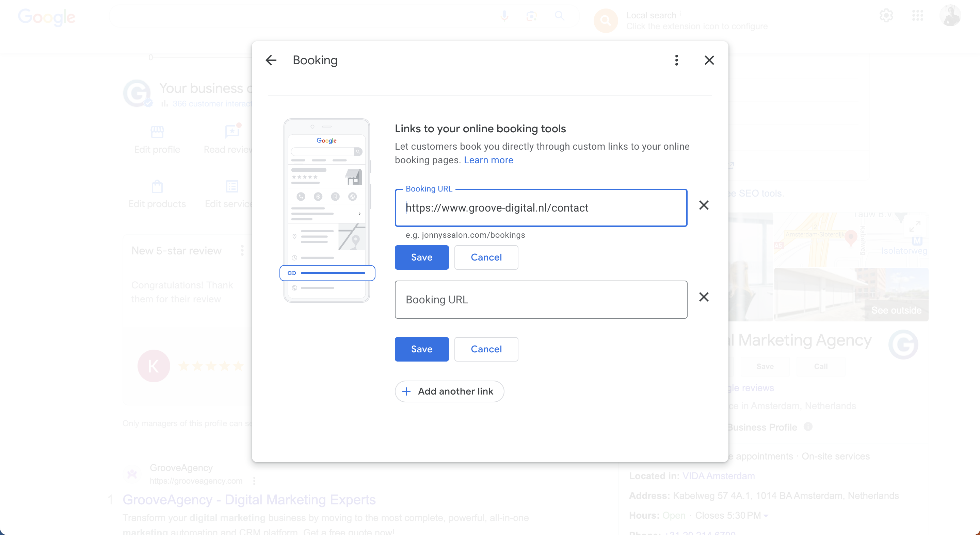Viewport: 980px width, 535px height.
Task: Open Google settings gear
Action: 886,16
